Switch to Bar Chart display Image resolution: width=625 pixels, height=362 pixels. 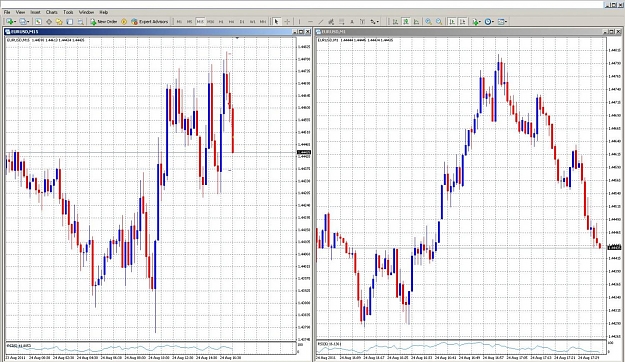(x=395, y=22)
